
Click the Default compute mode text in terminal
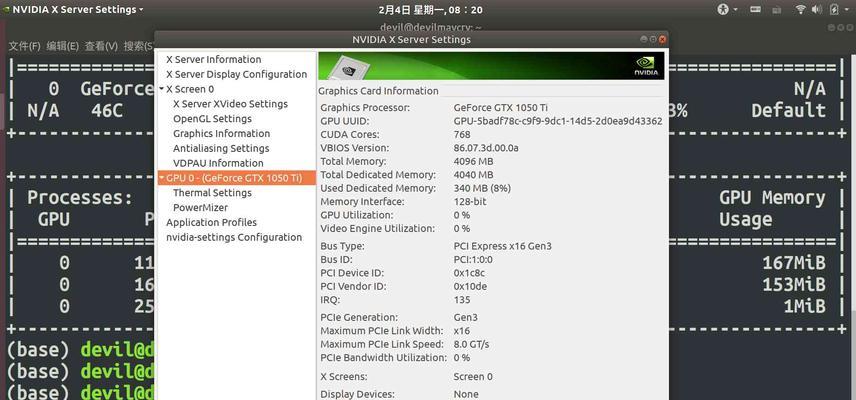[x=788, y=111]
